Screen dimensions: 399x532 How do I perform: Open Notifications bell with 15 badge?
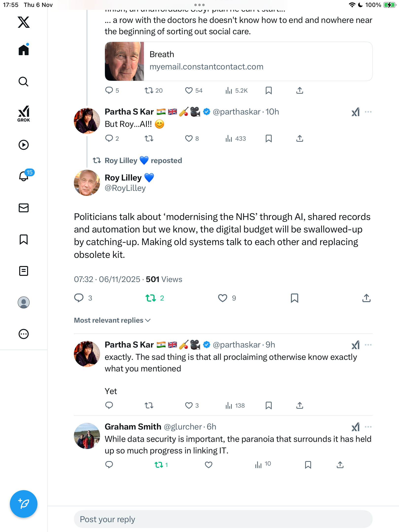click(x=24, y=176)
